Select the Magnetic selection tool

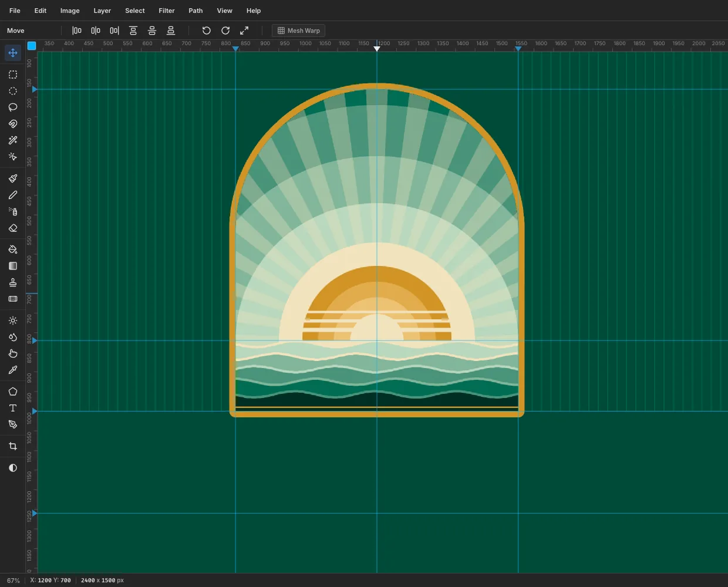click(13, 124)
